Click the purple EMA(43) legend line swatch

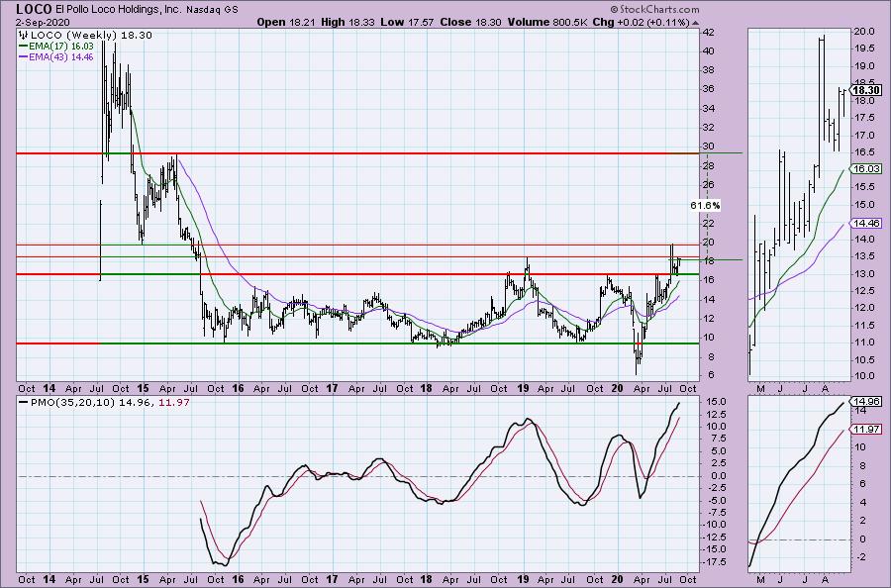(24, 56)
